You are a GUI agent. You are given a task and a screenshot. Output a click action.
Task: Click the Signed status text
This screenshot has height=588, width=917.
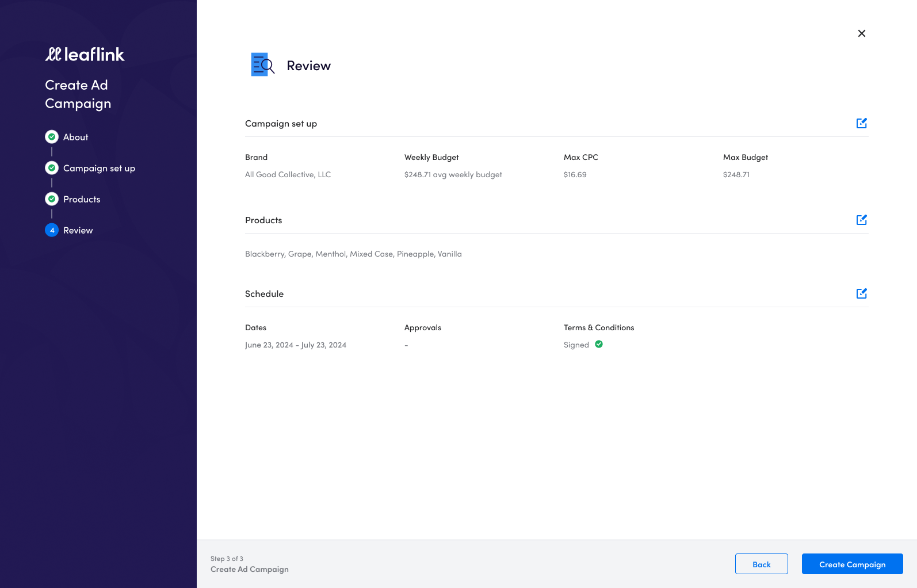[576, 345]
